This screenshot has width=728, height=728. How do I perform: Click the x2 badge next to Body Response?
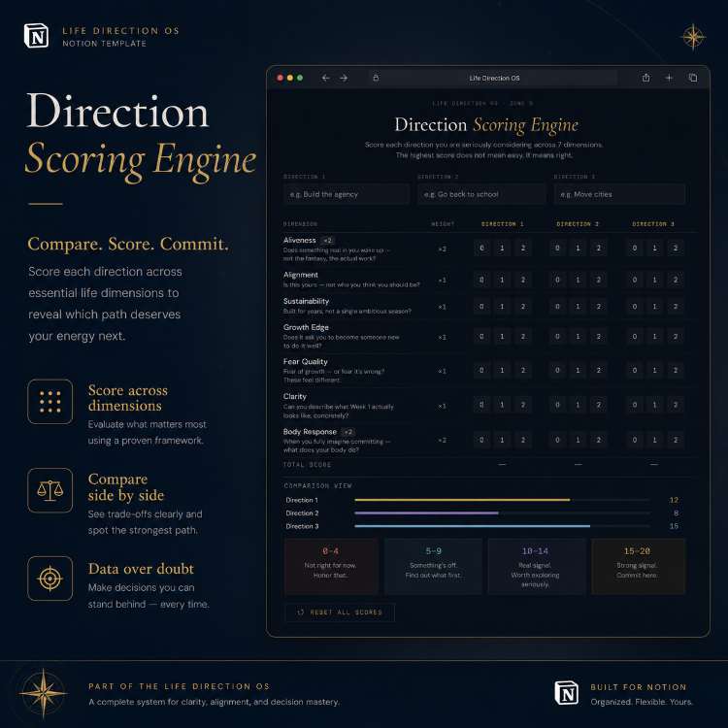pyautogui.click(x=348, y=432)
